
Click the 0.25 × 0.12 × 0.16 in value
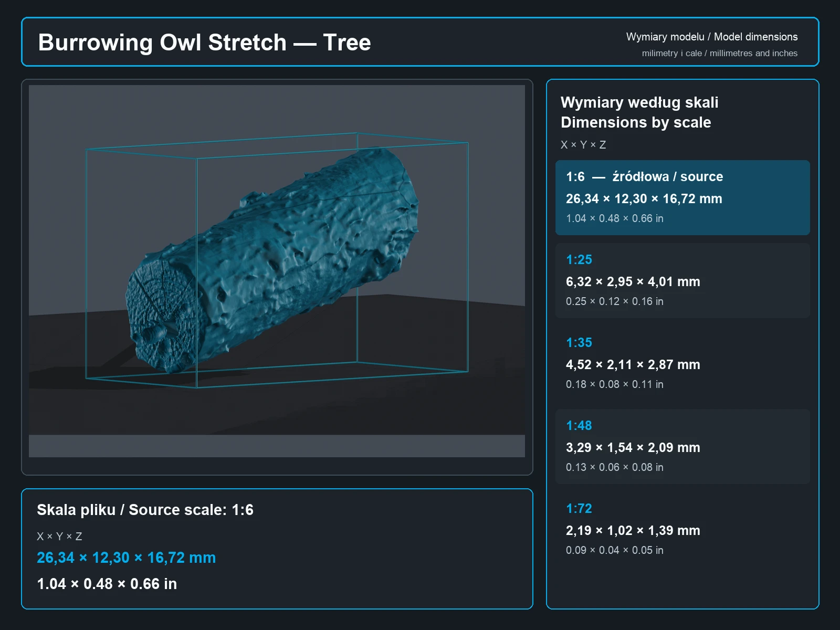click(x=614, y=301)
